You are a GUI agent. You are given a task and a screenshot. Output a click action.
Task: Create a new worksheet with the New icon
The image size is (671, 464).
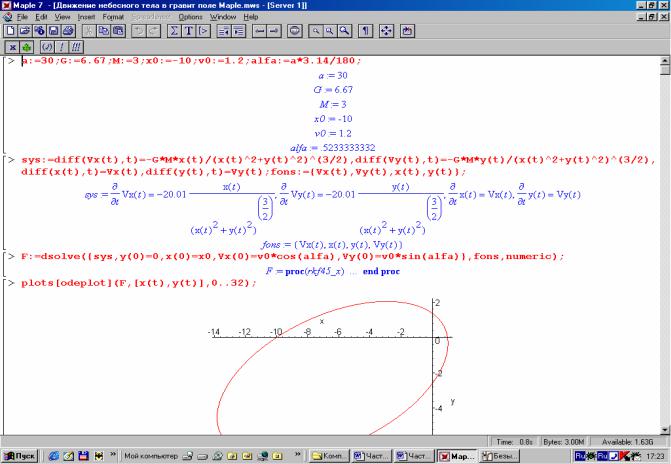click(x=11, y=31)
